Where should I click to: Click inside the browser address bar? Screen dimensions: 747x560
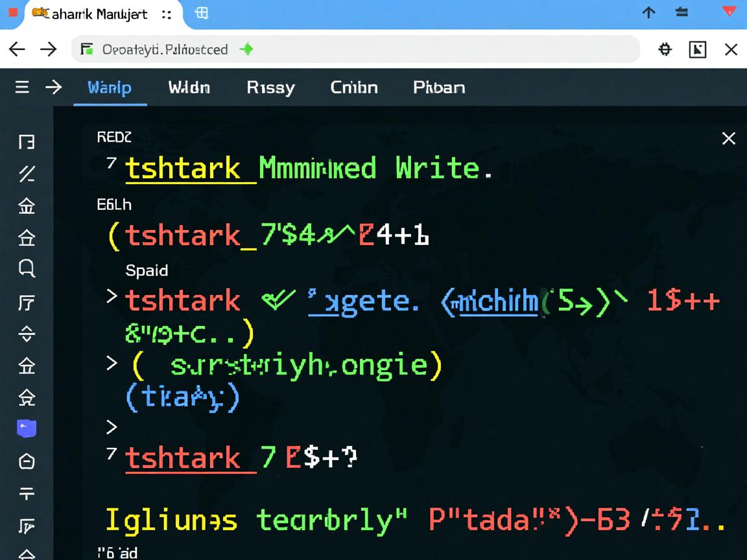coord(389,49)
